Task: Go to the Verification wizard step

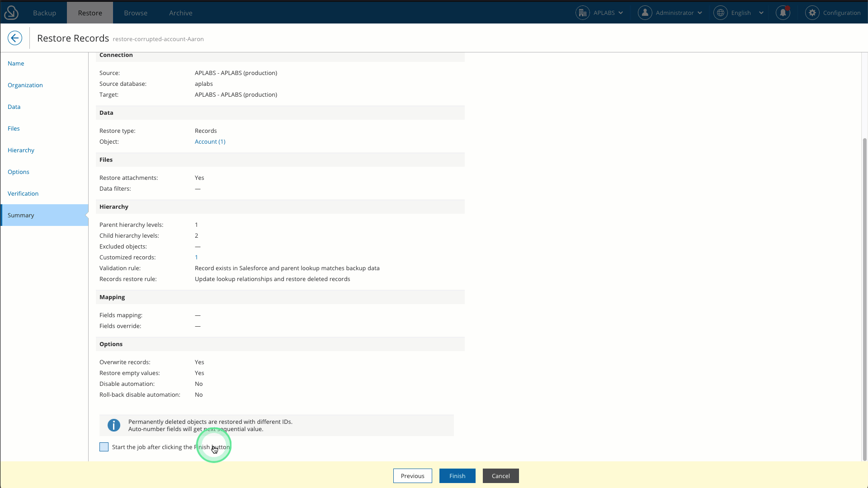Action: [44, 193]
